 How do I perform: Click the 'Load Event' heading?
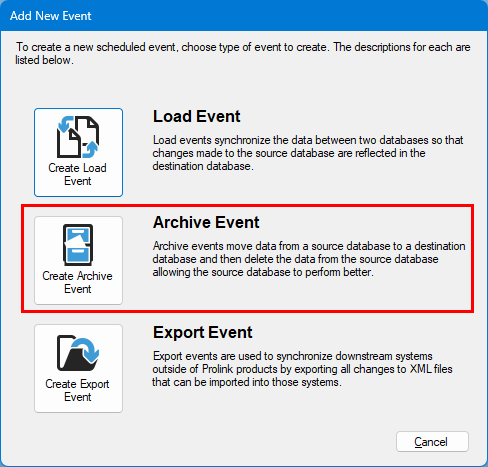(197, 116)
